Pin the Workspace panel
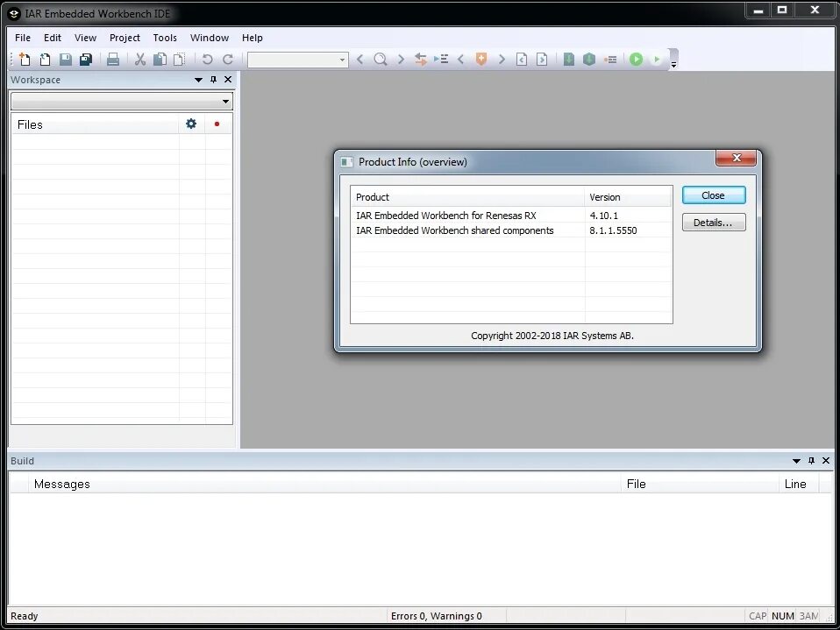The image size is (840, 630). pyautogui.click(x=213, y=80)
